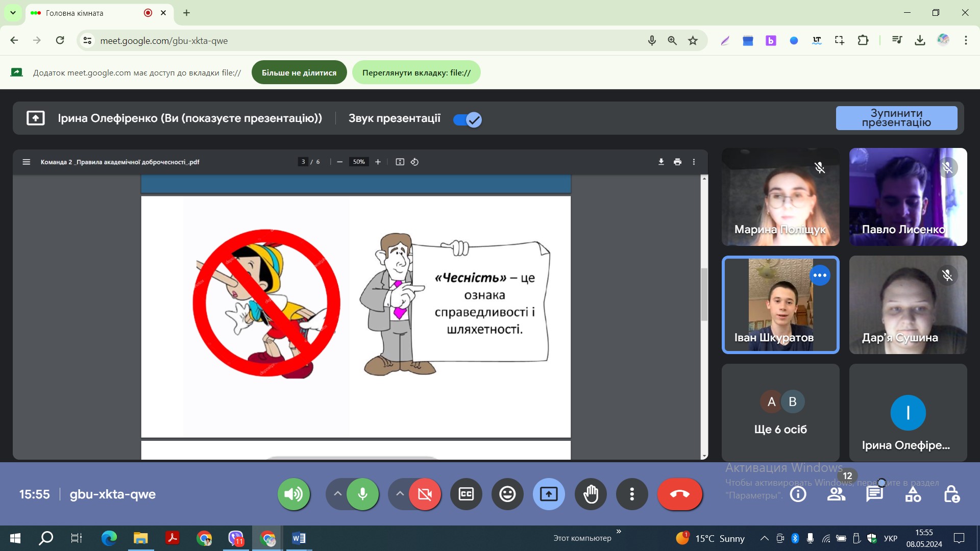Toggle closed captions button
This screenshot has width=980, height=551.
click(466, 494)
